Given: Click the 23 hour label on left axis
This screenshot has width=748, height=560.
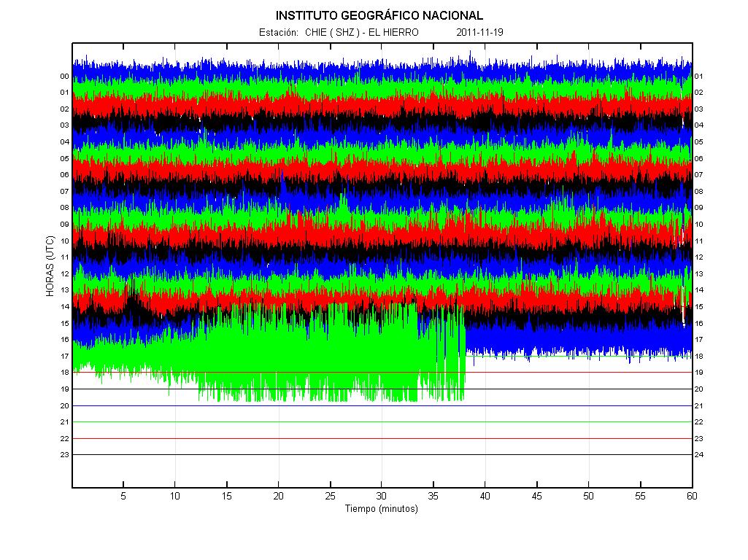Looking at the screenshot, I should point(64,455).
